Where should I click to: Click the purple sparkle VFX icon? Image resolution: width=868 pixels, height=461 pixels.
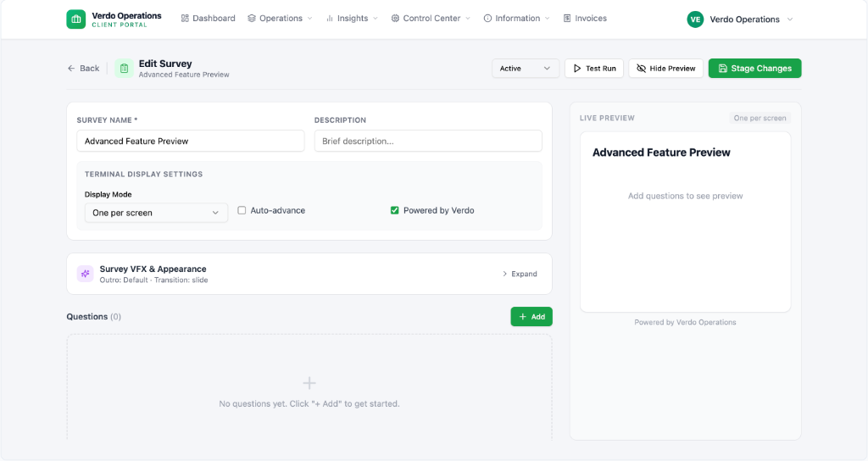point(86,274)
